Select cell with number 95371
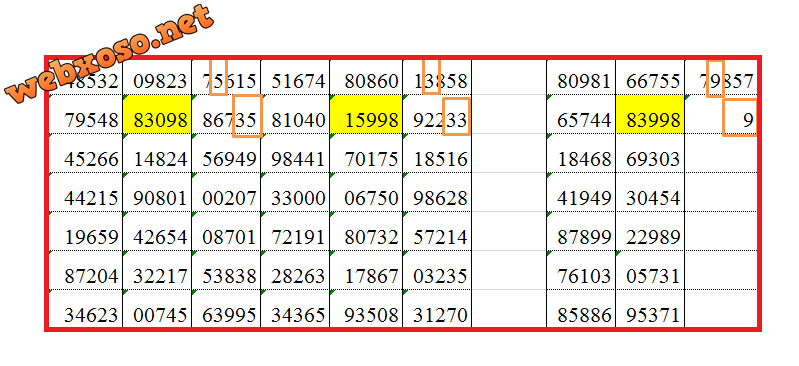This screenshot has height=366, width=799. pyautogui.click(x=650, y=309)
